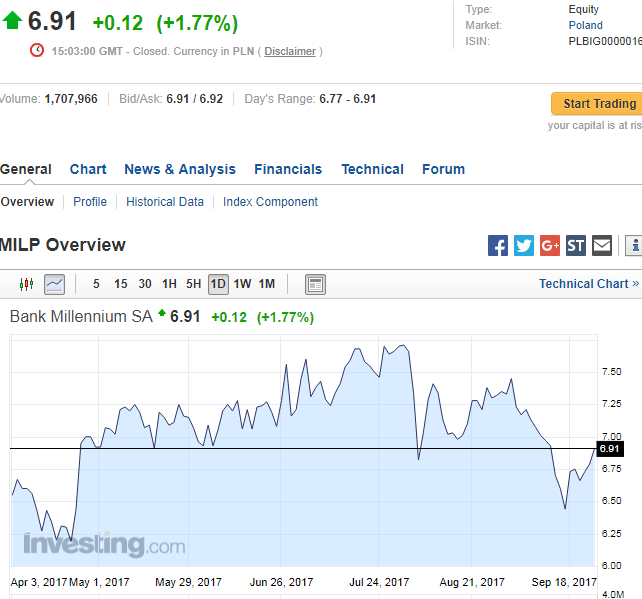Click the ISIN code PLBIG
This screenshot has height=599, width=642.
[605, 41]
